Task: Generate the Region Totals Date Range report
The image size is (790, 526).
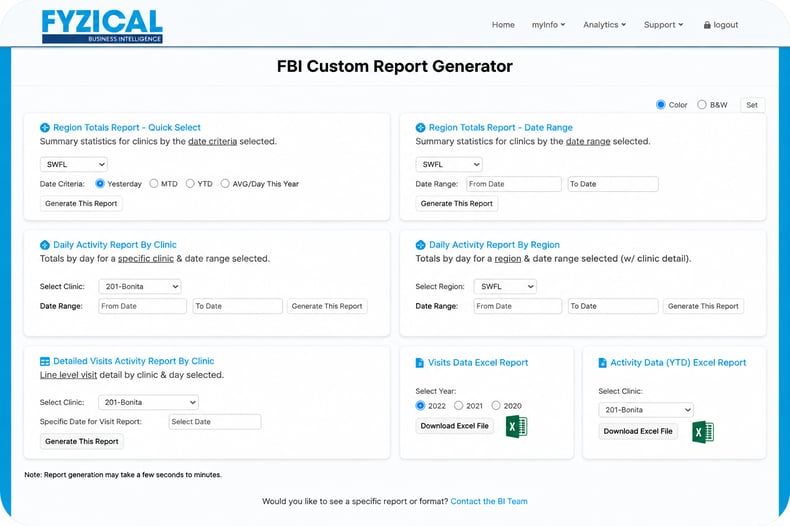Action: [456, 204]
